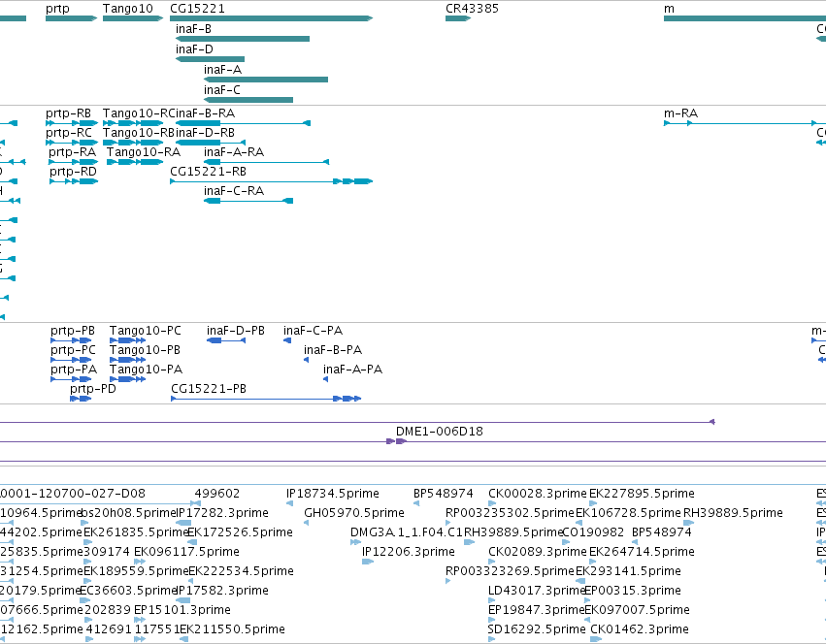Open the EK189559.5prime EST
826x644 pixels.
coord(136,571)
